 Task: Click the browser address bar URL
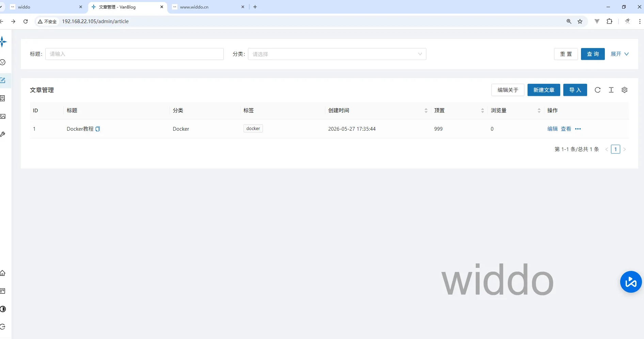point(95,21)
